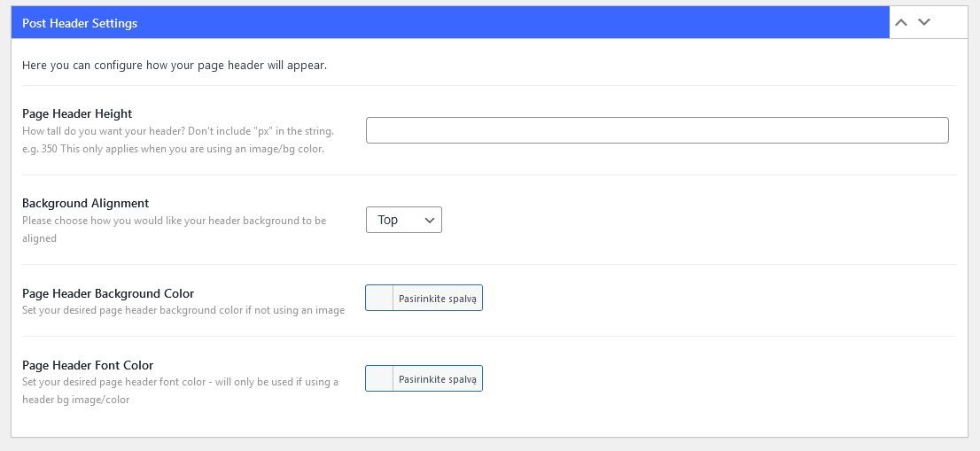Focus the Page Header Height input field
Screen dimensions: 980x451
pos(657,130)
